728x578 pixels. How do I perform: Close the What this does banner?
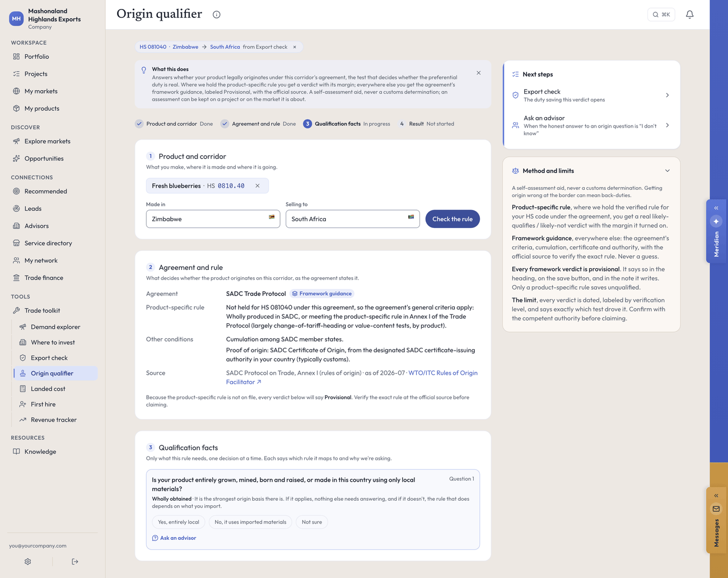click(x=479, y=73)
